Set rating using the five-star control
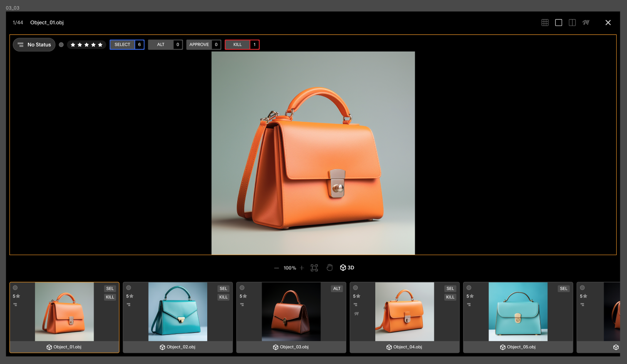The height and width of the screenshot is (364, 627). 87,45
